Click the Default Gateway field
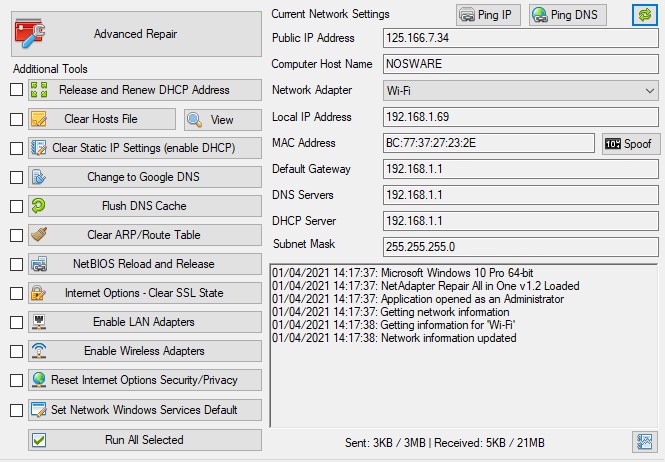Viewport: 665px width, 462px height. click(x=521, y=169)
